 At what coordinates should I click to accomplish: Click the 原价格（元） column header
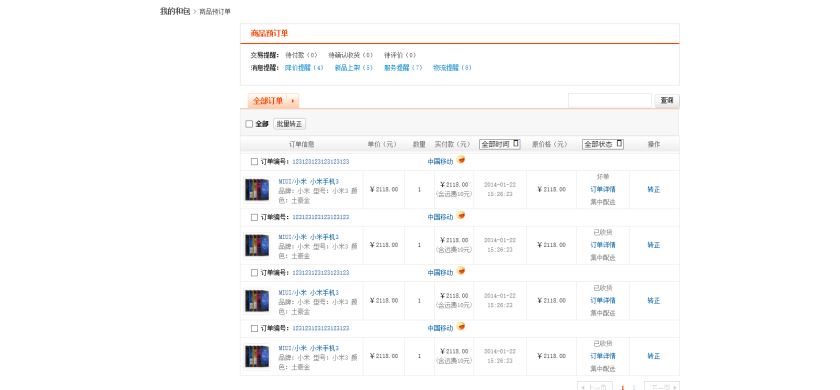[550, 144]
